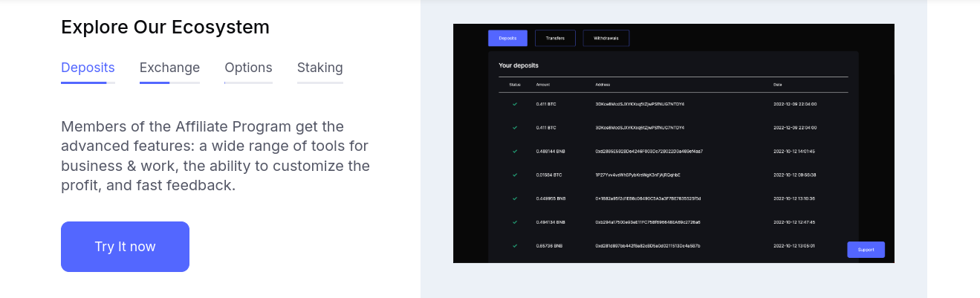Open the Transfers section button
This screenshot has width=980, height=298.
555,38
